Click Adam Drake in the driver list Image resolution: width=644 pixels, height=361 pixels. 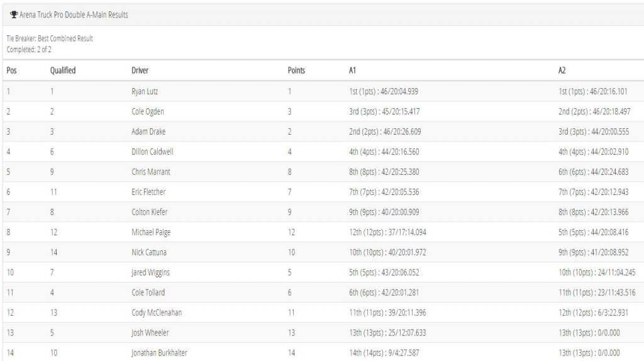[148, 131]
